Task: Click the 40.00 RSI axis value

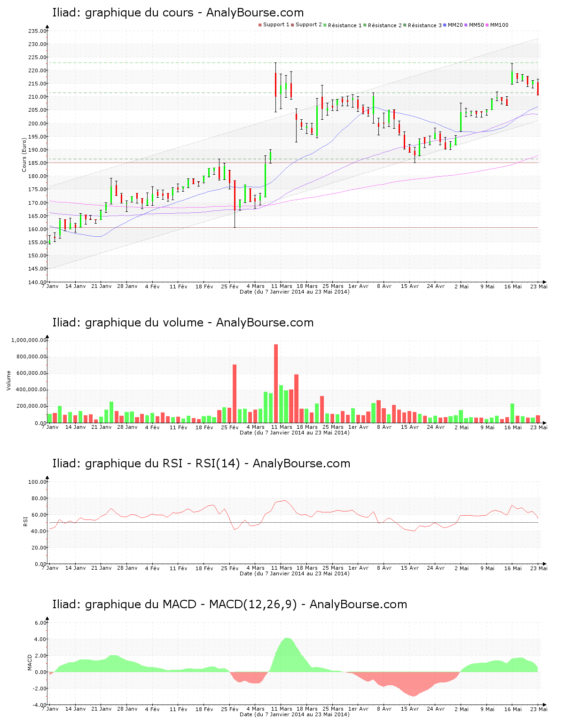Action: pyautogui.click(x=39, y=531)
